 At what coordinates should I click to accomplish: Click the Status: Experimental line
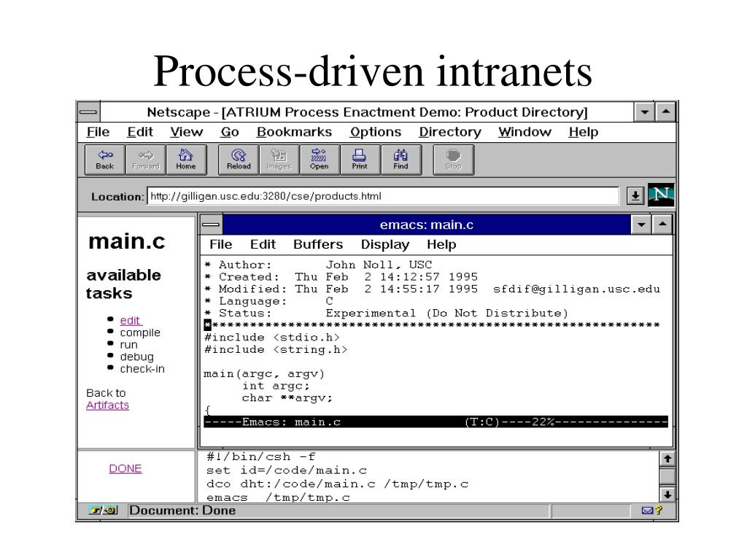(387, 314)
